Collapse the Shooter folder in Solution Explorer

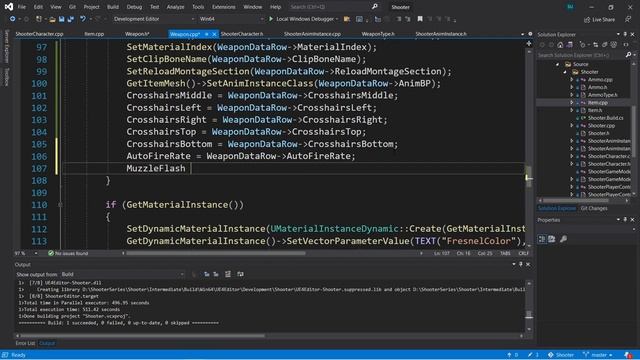click(x=565, y=72)
